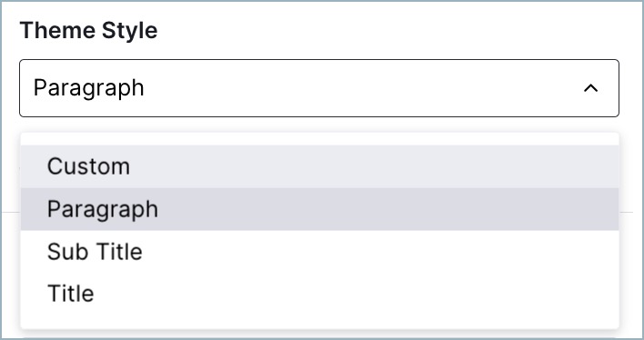Set the theme style to Sub Title
644x340 pixels.
point(319,251)
